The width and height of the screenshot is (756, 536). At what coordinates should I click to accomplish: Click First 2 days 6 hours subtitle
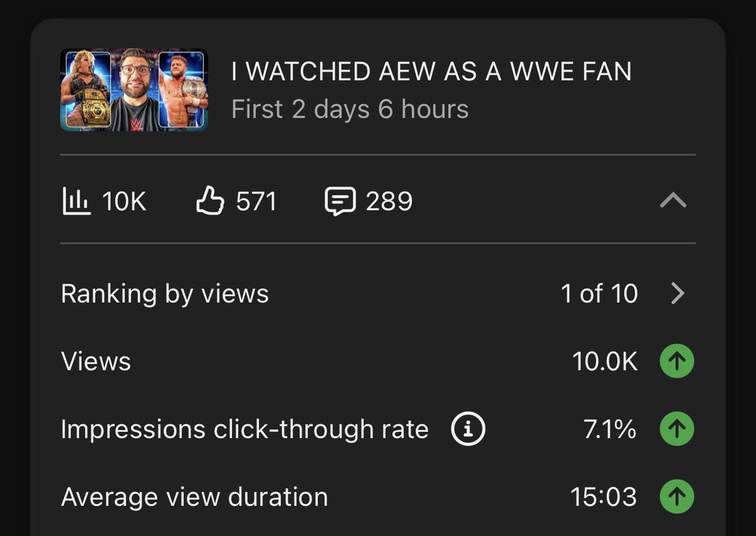[350, 109]
